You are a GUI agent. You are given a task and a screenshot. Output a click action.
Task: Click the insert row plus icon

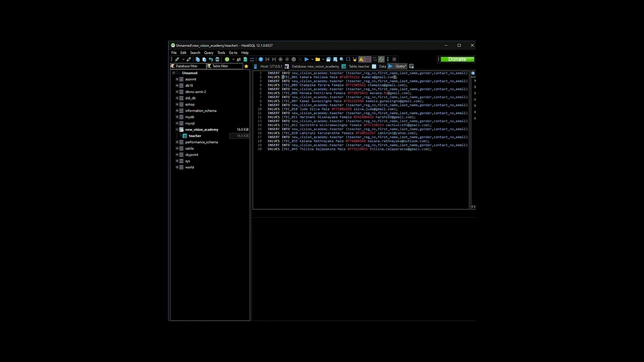tap(280, 59)
